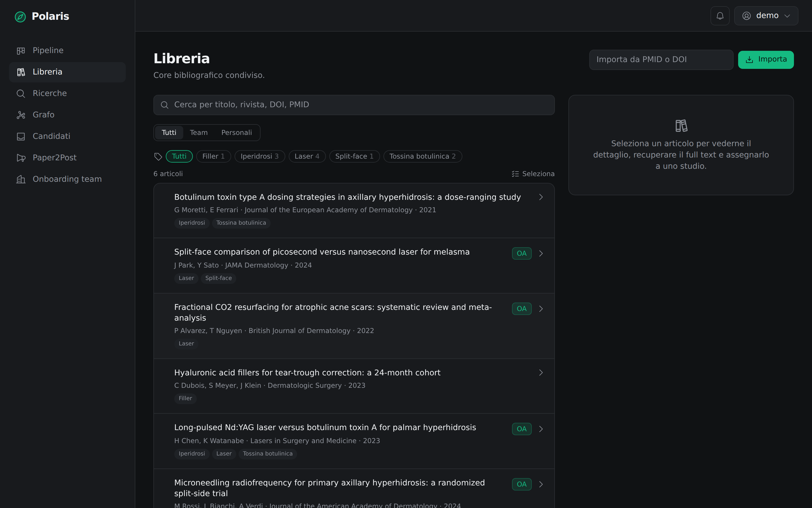The image size is (812, 508).
Task: Click the Candidati inbox icon
Action: point(21,137)
